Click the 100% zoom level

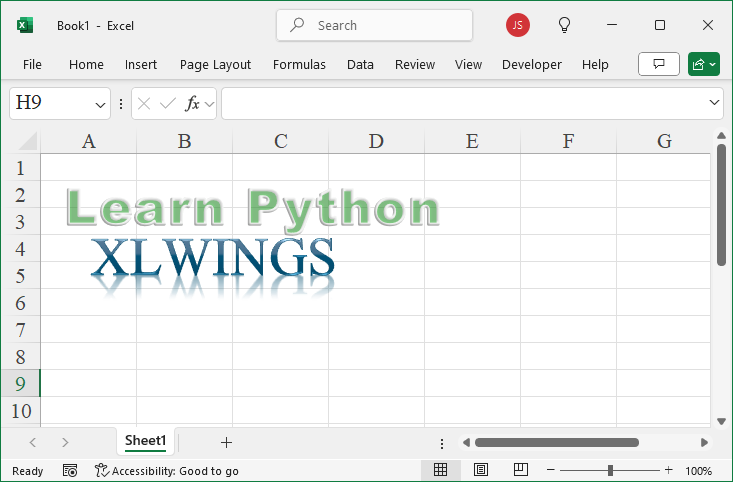pyautogui.click(x=698, y=471)
